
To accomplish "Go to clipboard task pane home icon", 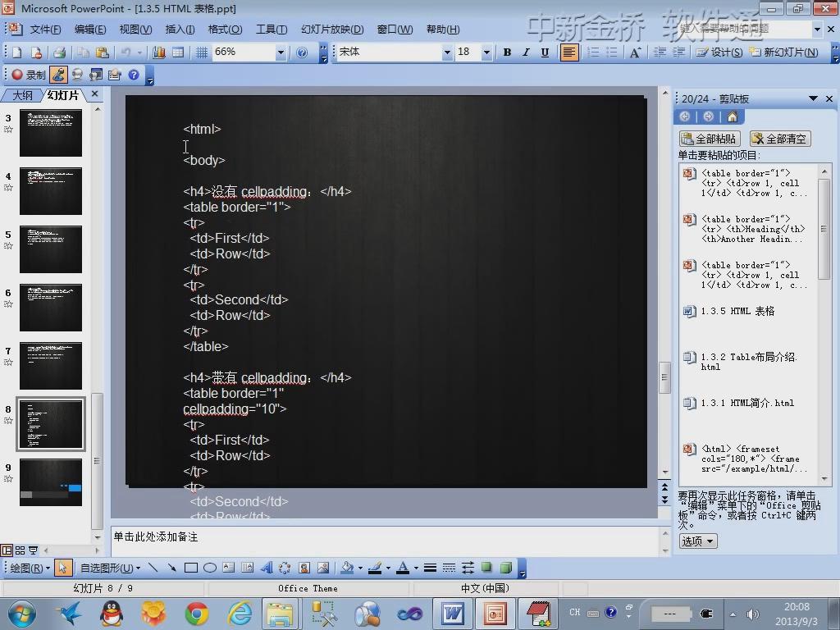I will [733, 116].
